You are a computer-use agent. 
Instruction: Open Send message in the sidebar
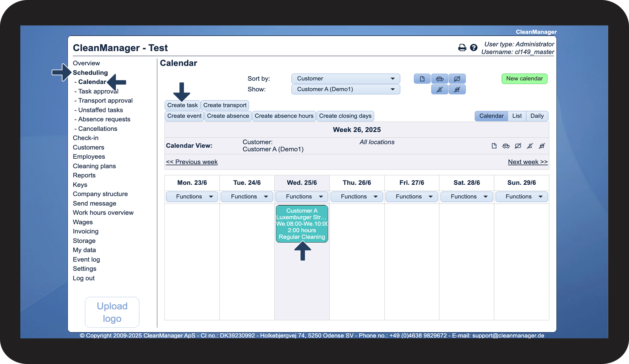pos(95,204)
